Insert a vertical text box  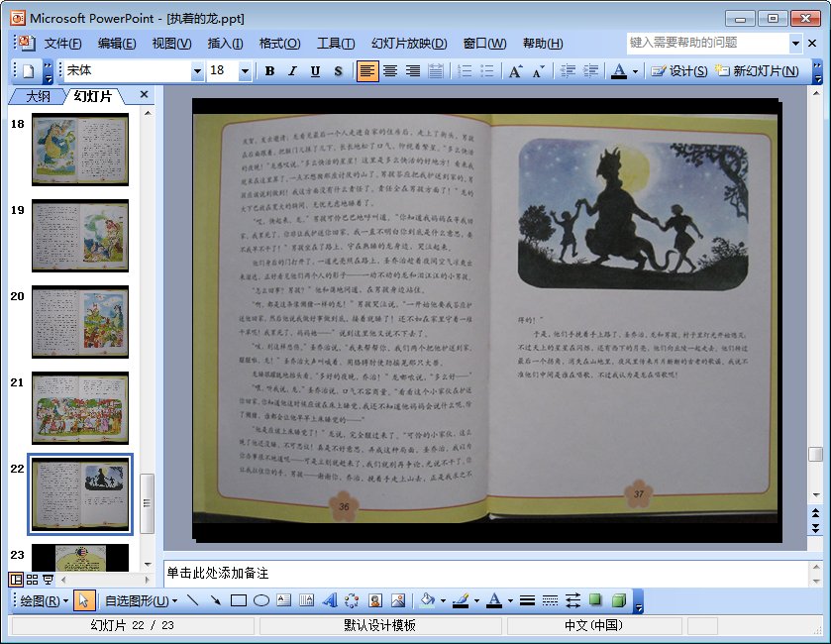click(307, 600)
